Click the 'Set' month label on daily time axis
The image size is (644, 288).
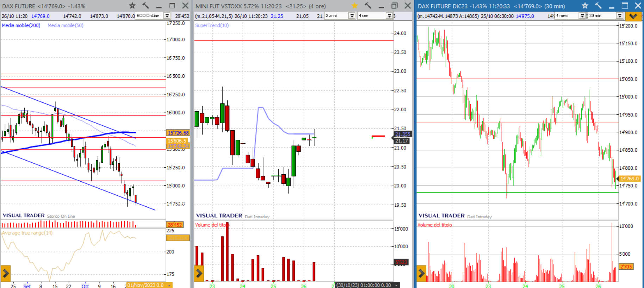[x=27, y=286]
